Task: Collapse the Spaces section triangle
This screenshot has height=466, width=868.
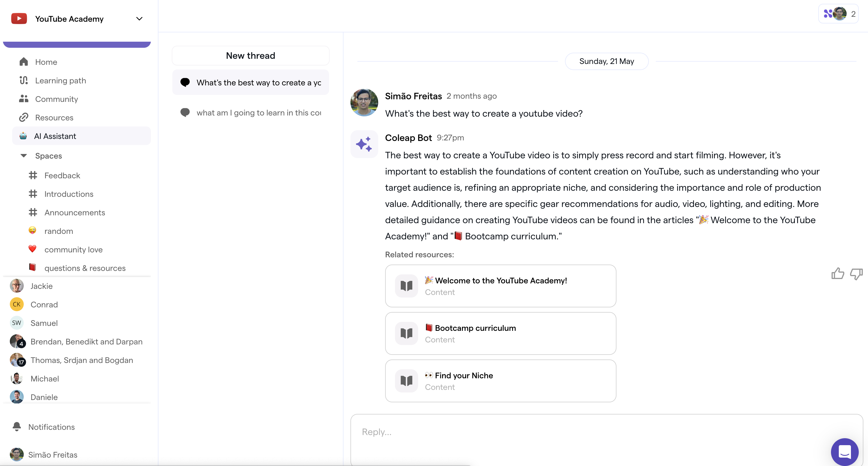Action: 24,156
